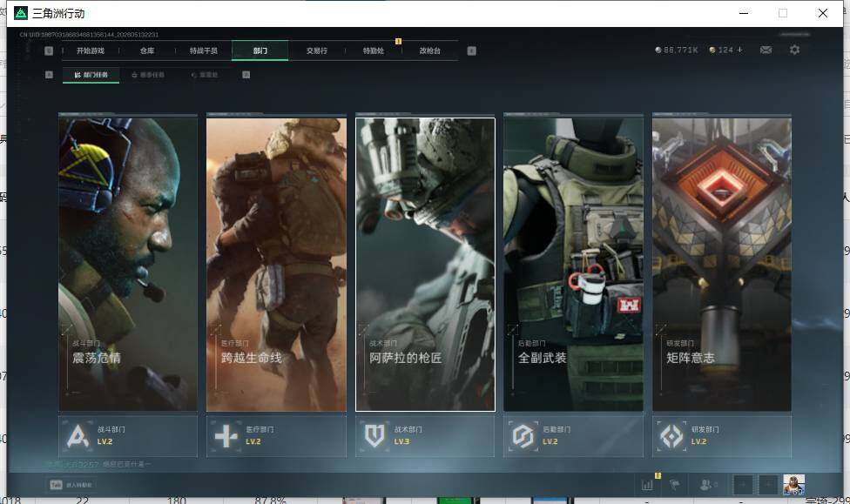
Task: Switch to the 改枪台 tab
Action: pyautogui.click(x=430, y=50)
